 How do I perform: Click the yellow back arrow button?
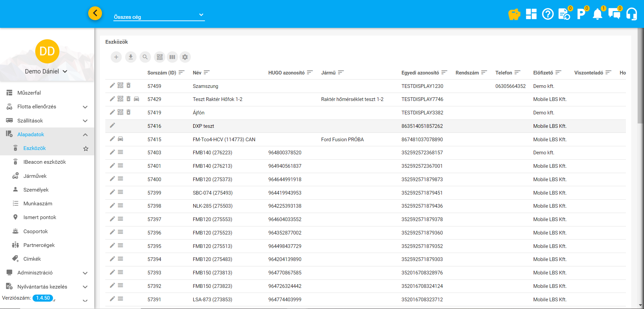pos(95,13)
